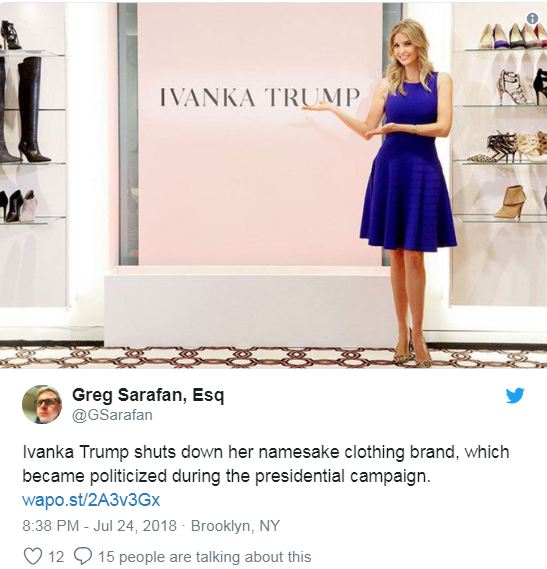Click the row of pumps on top right shelf
This screenshot has height=569, width=547.
pyautogui.click(x=513, y=36)
